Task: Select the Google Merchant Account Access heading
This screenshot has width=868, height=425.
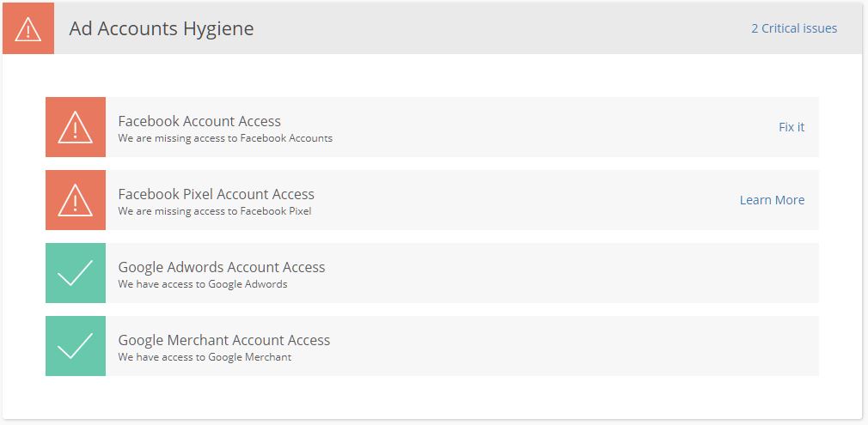Action: [223, 340]
